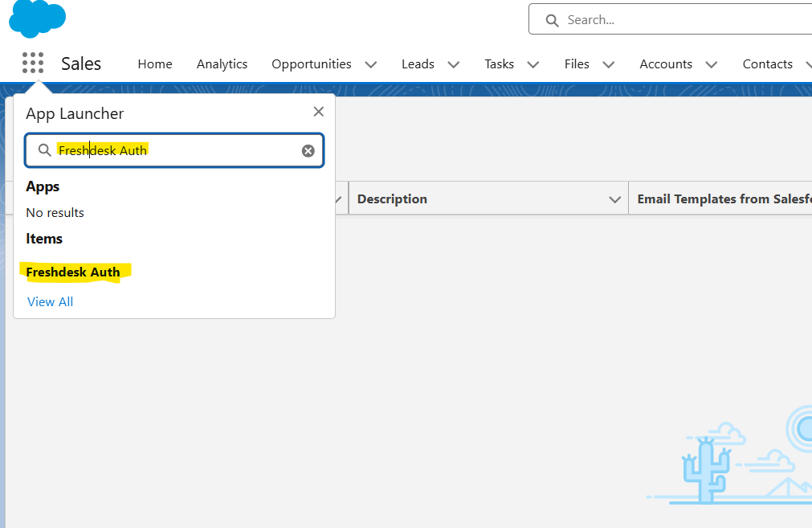Expand the Files dropdown chevron

tap(609, 65)
